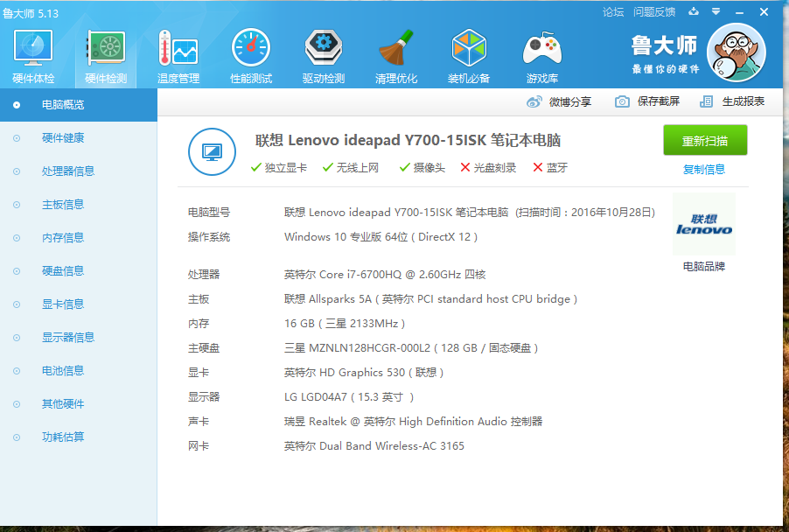This screenshot has width=789, height=532.
Task: Click the 独立显卡 check mark
Action: click(x=255, y=167)
